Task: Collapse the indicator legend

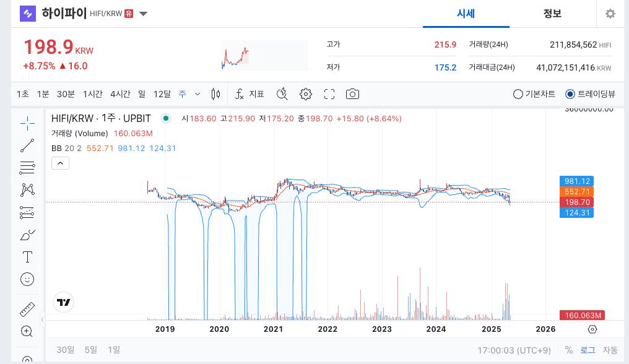Action: pos(60,163)
